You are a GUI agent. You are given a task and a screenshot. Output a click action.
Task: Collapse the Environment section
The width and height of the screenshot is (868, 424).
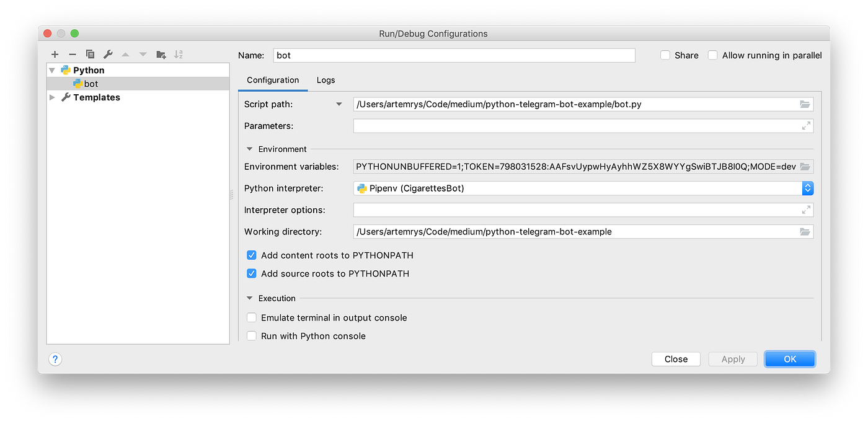click(250, 149)
